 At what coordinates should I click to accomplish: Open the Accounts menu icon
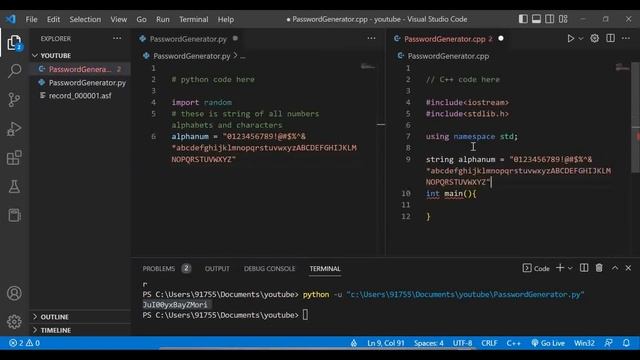point(14,293)
